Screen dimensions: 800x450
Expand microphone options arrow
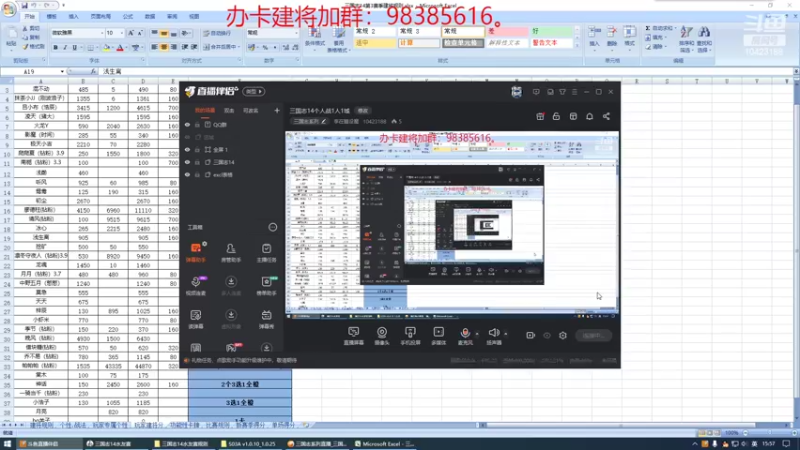477,334
